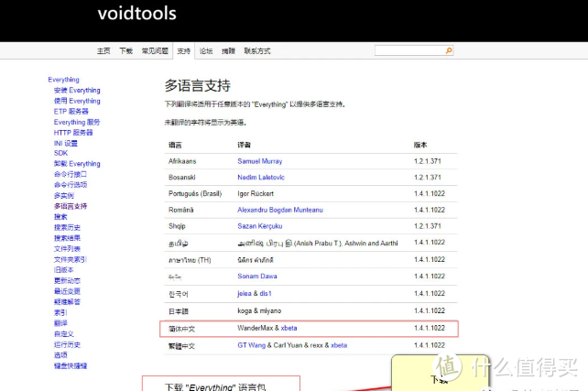Open the 疑难解答 sidebar link
The image size is (588, 391).
(x=67, y=302)
